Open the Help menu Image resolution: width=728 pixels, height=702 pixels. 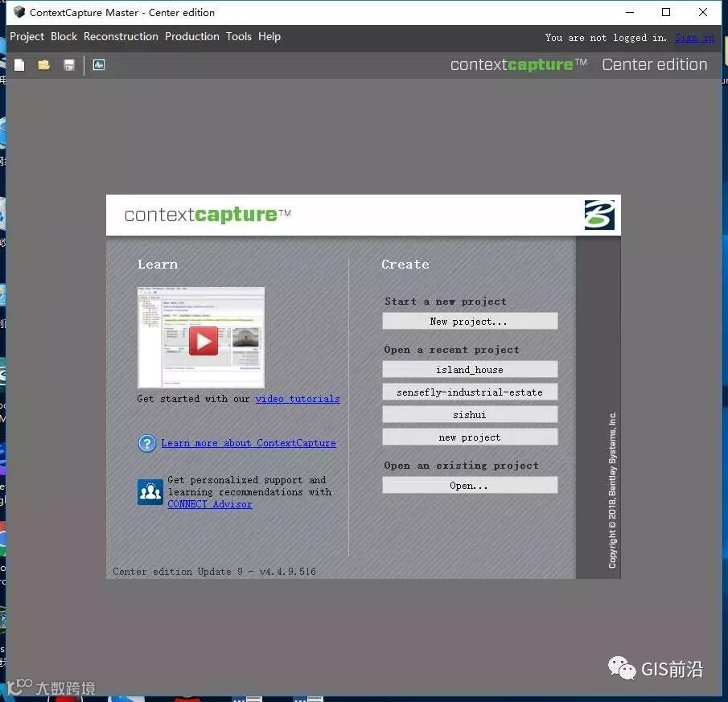(x=269, y=37)
